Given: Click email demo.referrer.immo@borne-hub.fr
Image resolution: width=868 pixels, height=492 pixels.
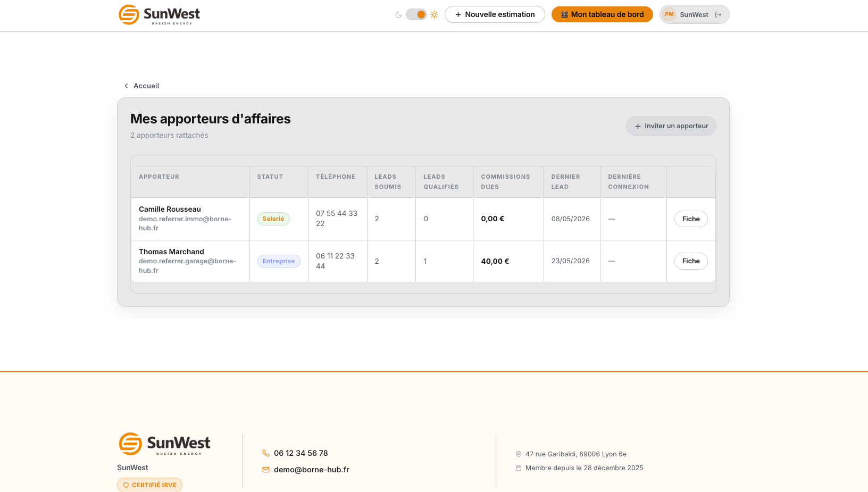Looking at the screenshot, I should [x=185, y=223].
